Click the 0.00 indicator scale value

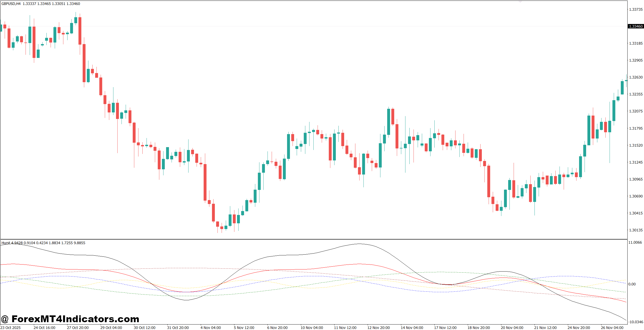coord(632,284)
